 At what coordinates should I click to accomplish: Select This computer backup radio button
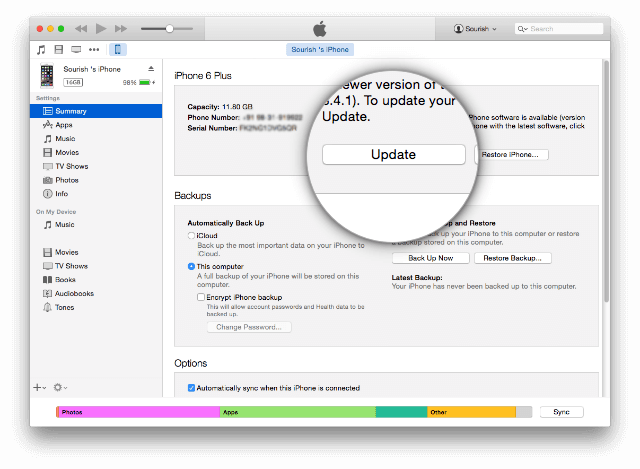pos(191,267)
